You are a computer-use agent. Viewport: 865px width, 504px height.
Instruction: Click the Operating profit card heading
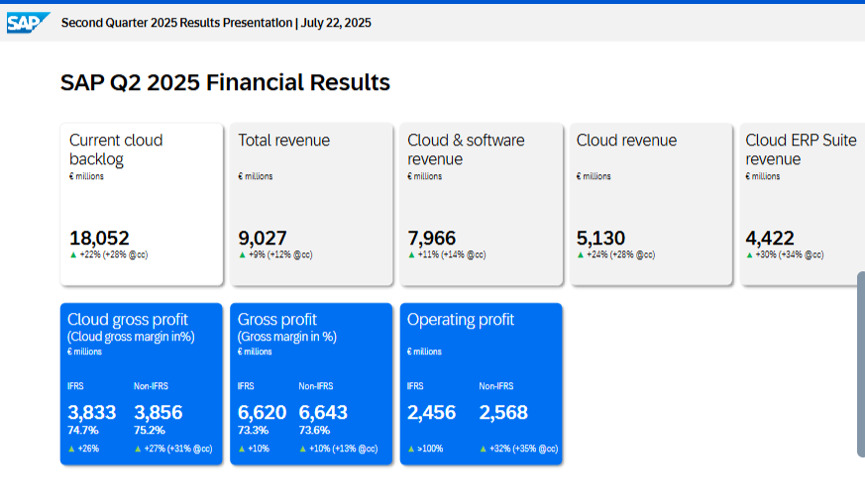[461, 320]
